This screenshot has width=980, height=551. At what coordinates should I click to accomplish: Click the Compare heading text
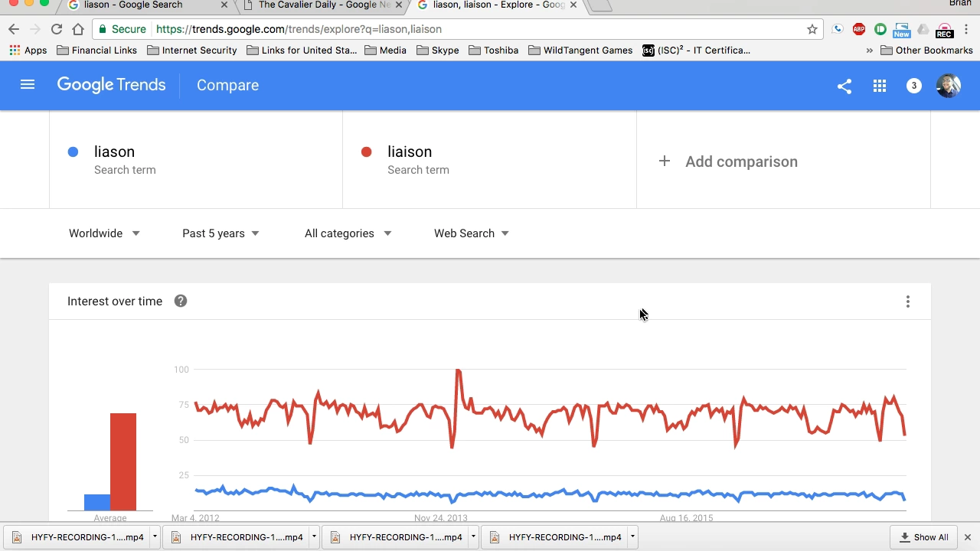(x=227, y=85)
